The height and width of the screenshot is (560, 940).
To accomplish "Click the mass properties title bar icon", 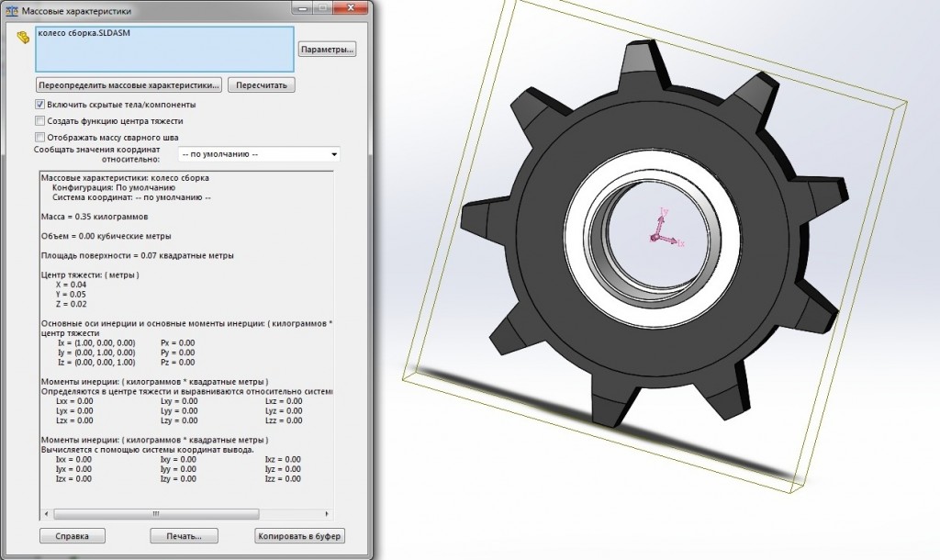I will tap(11, 10).
